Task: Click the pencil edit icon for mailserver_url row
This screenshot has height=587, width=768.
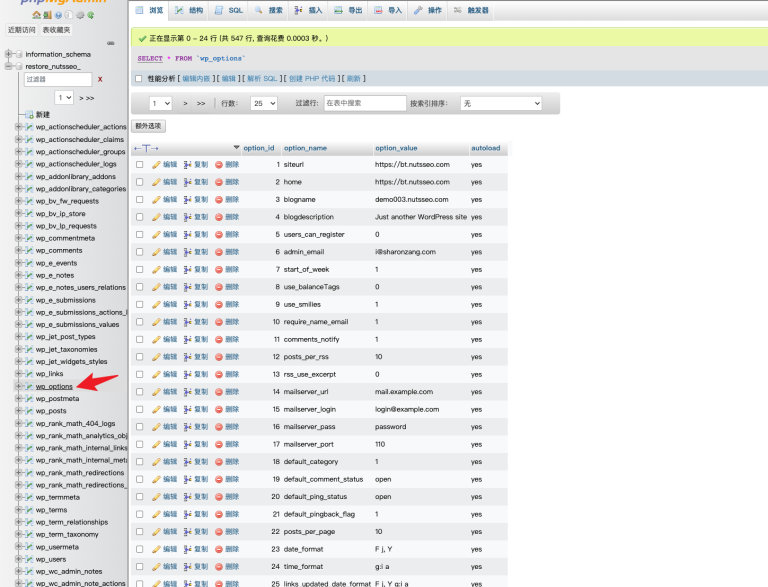Action: pos(156,392)
